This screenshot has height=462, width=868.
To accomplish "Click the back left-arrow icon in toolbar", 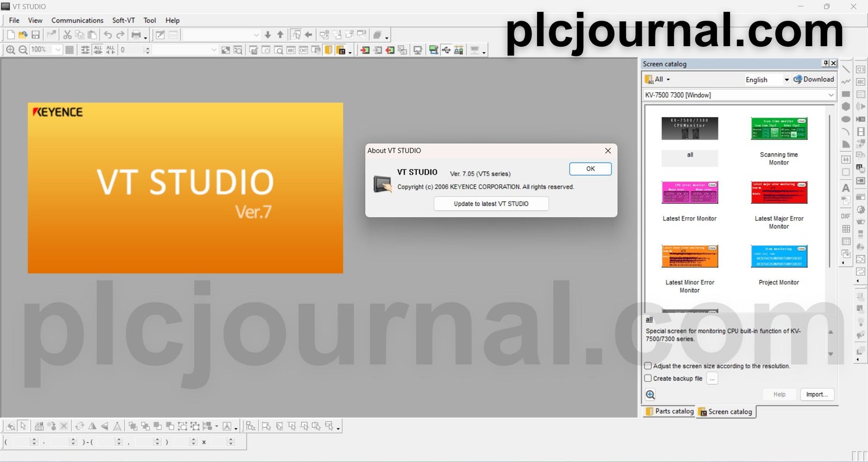I will (x=308, y=35).
